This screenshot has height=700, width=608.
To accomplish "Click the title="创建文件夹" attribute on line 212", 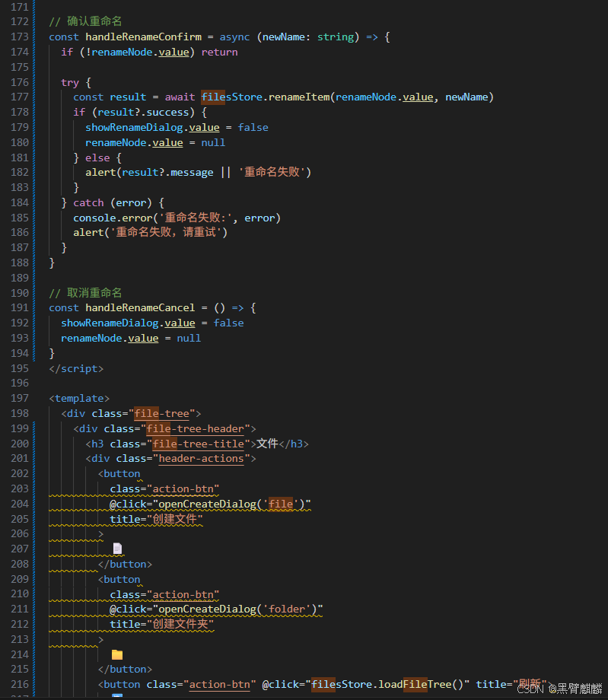I will [161, 625].
